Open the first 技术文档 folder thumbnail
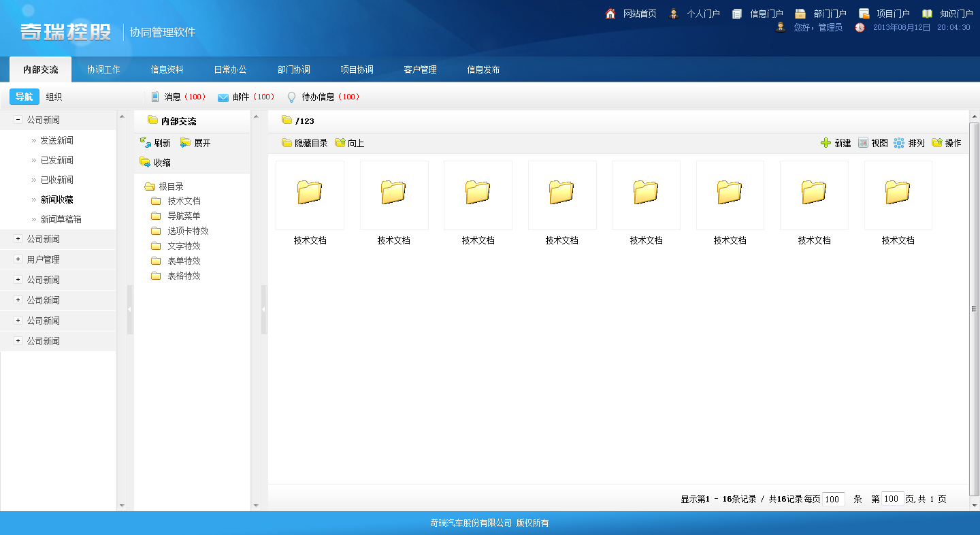Viewport: 980px width, 535px height. point(310,195)
